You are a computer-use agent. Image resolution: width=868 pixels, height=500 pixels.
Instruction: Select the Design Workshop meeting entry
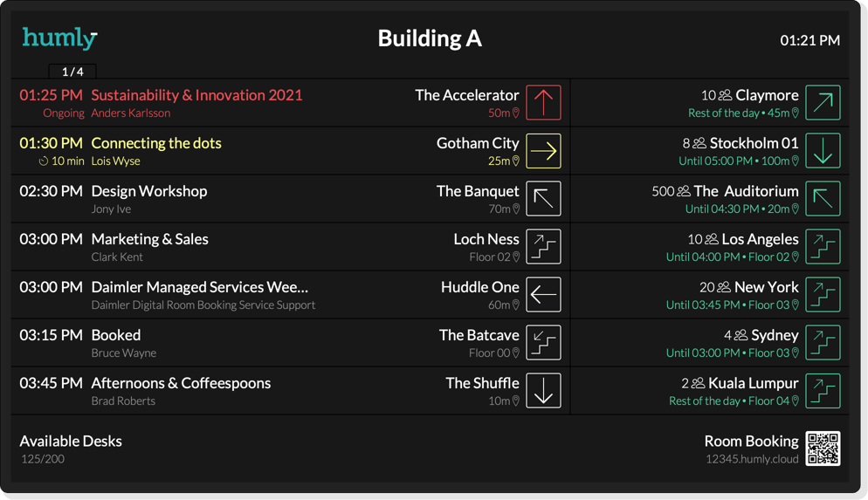point(149,191)
